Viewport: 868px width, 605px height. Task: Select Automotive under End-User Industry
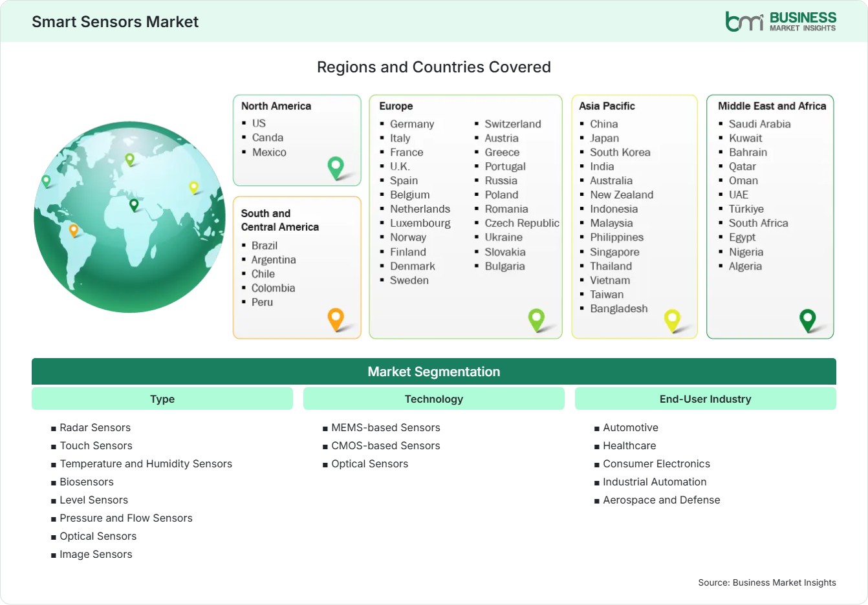[x=631, y=427]
